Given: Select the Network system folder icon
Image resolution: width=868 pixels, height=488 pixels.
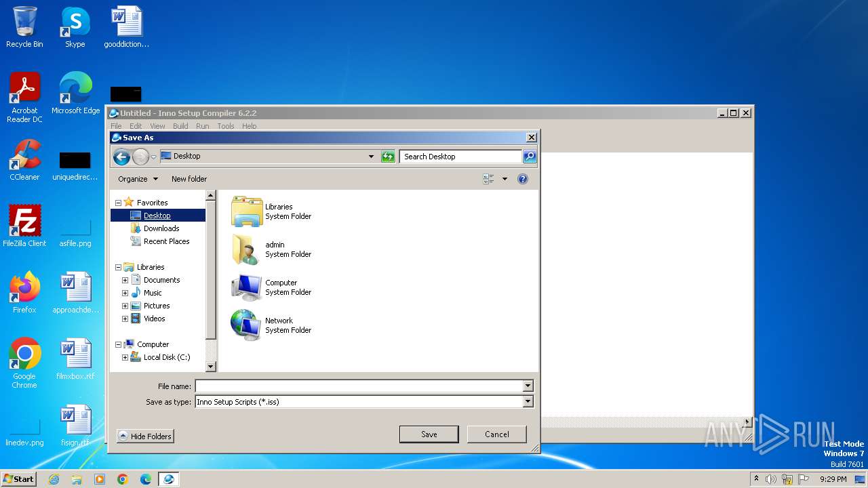Looking at the screenshot, I should [x=246, y=325].
